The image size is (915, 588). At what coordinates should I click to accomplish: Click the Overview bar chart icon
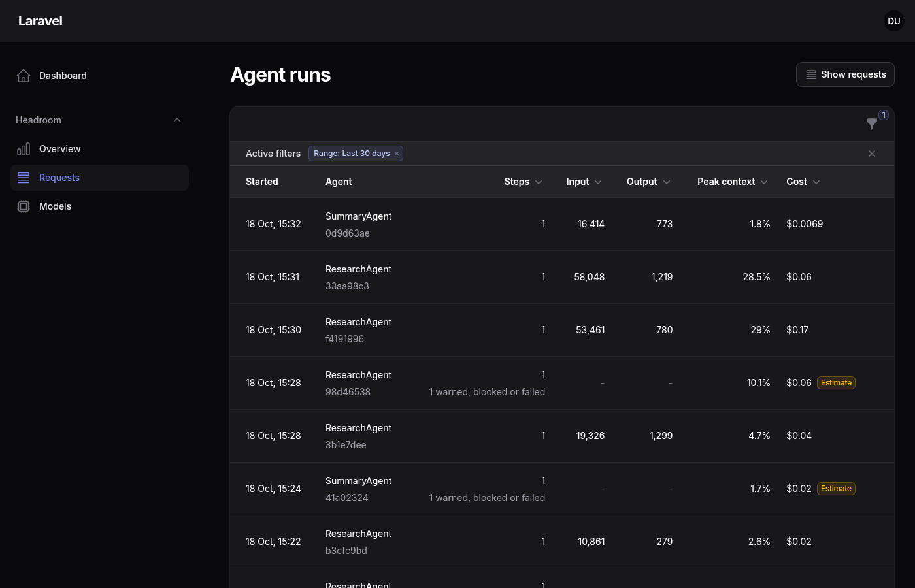[24, 149]
